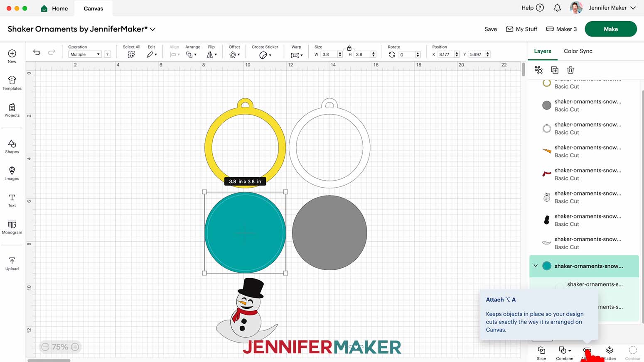Click the Create Sticker icon

265,55
